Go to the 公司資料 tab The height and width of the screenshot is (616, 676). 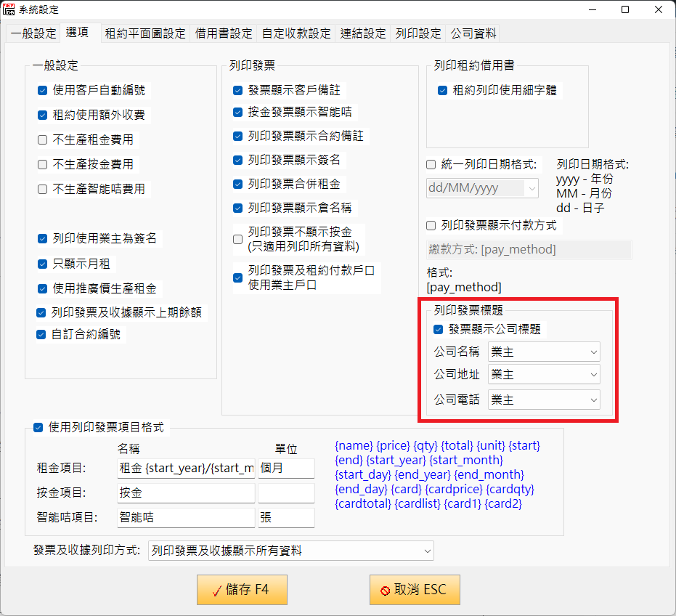[x=473, y=33]
